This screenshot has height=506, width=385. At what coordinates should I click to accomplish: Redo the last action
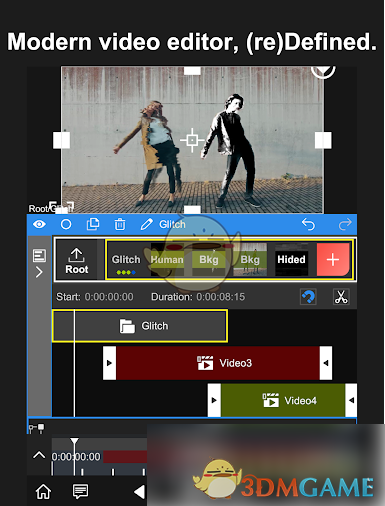345,224
